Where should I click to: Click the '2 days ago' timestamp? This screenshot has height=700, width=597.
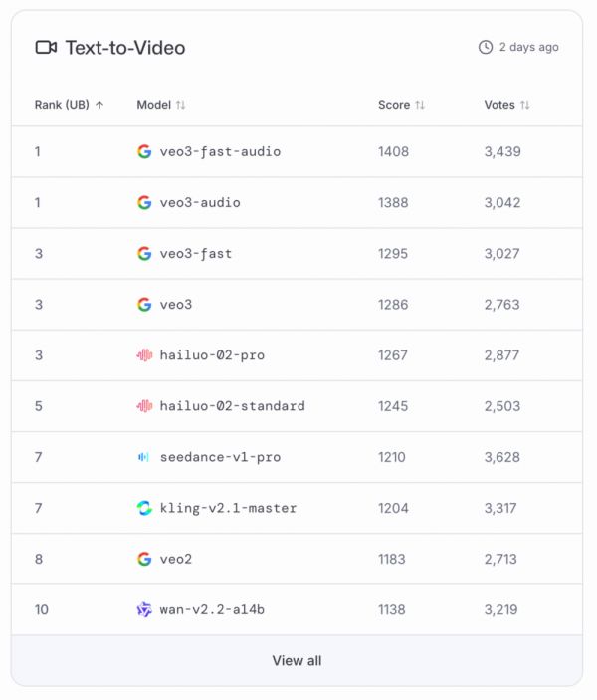coord(528,47)
